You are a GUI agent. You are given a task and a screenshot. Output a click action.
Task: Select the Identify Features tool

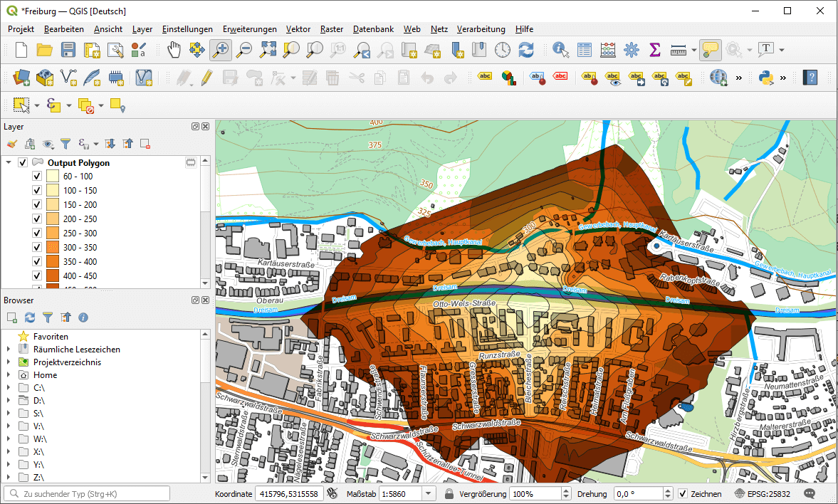tap(561, 50)
